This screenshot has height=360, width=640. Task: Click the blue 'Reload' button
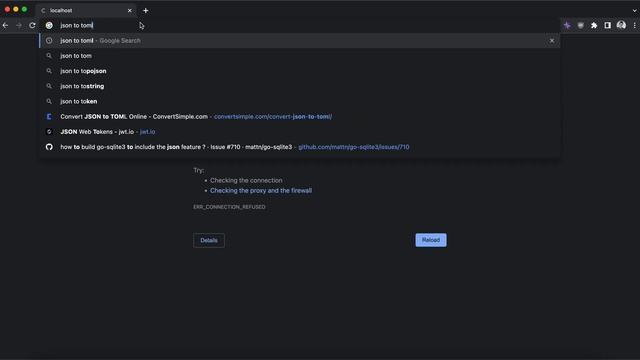(x=431, y=240)
